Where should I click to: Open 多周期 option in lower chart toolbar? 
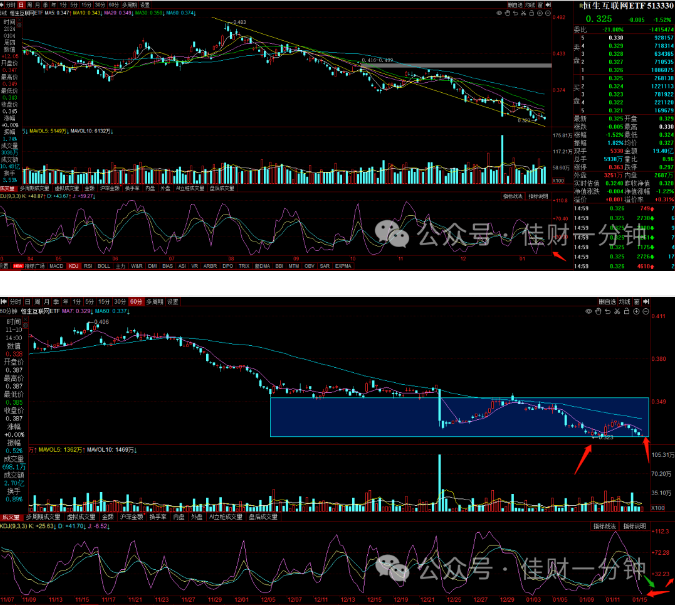point(155,302)
